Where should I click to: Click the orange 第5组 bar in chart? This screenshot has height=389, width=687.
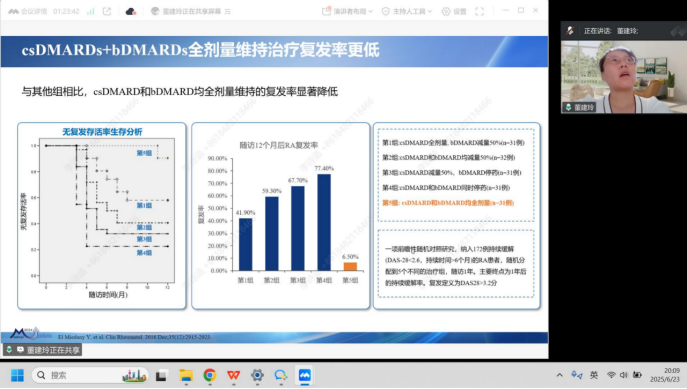pos(350,266)
